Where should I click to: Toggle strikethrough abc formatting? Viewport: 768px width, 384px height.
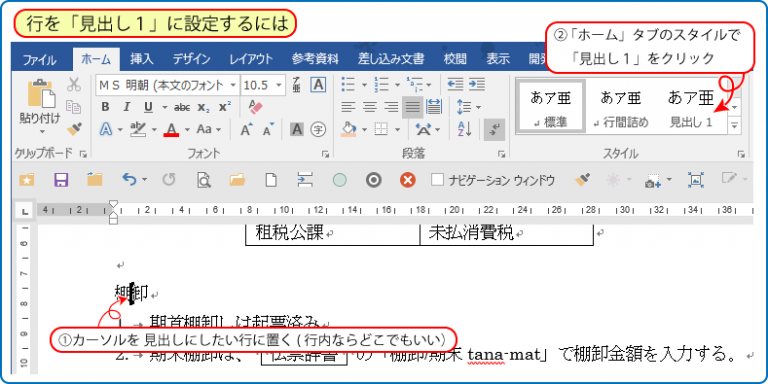[x=182, y=107]
